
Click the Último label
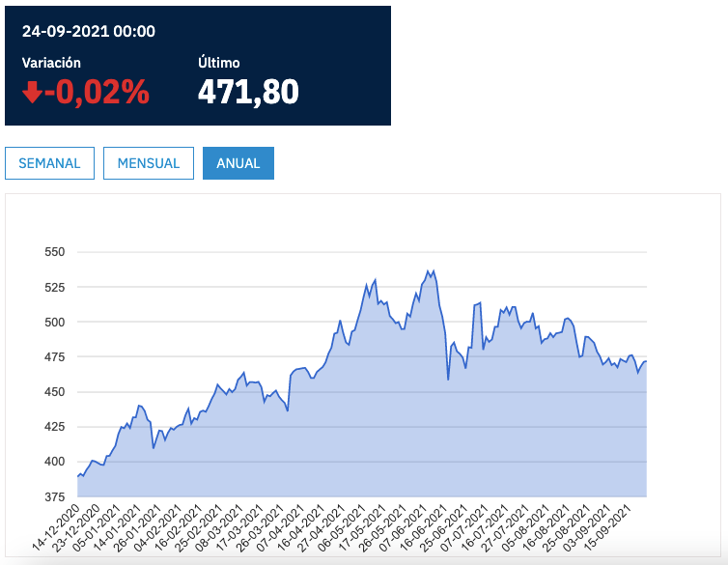point(219,62)
